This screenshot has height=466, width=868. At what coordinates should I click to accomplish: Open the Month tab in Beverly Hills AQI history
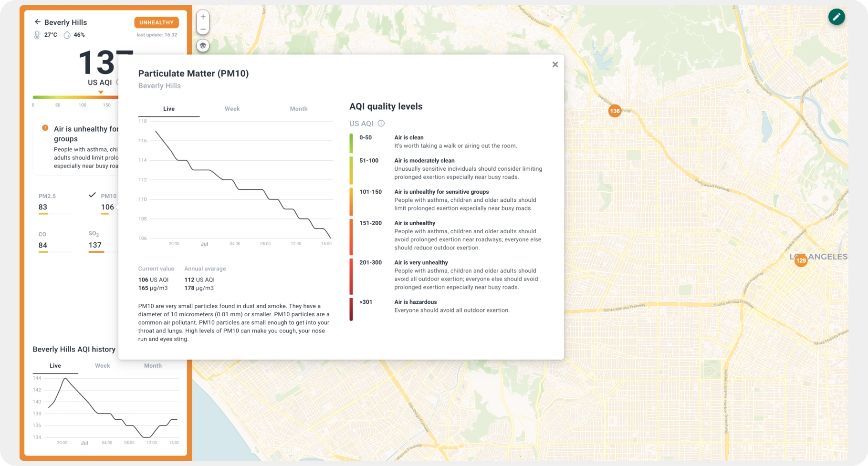coord(153,365)
